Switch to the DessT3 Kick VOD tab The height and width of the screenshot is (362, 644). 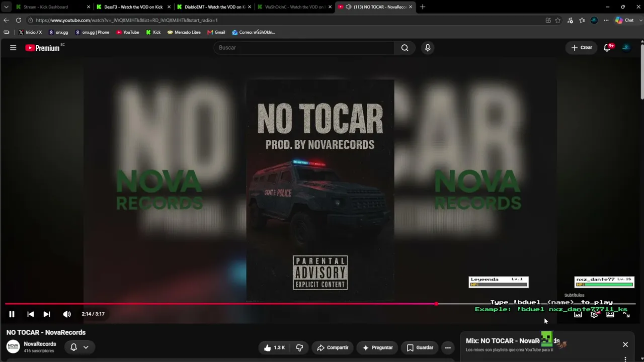pos(133,7)
